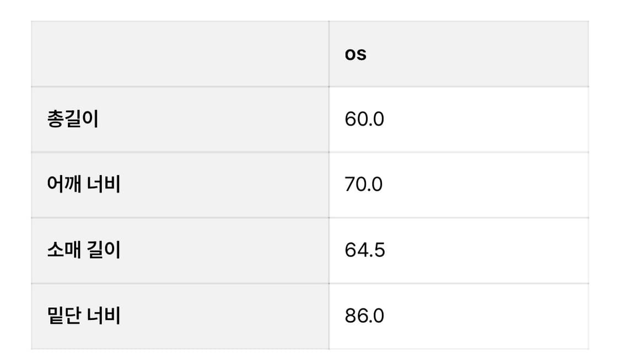This screenshot has width=620, height=364.
Task: Click the last measurement name, 밑단 너비
Action: (84, 316)
